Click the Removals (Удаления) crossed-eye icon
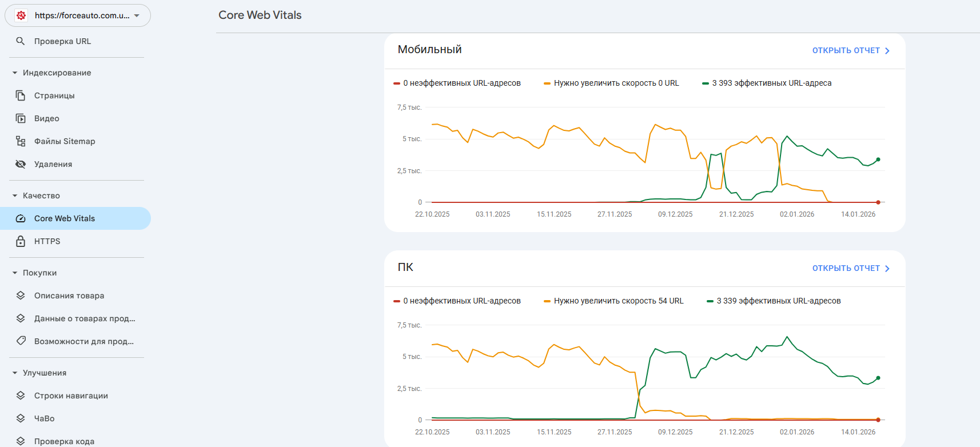Screen dimensions: 980x447 (x=21, y=164)
